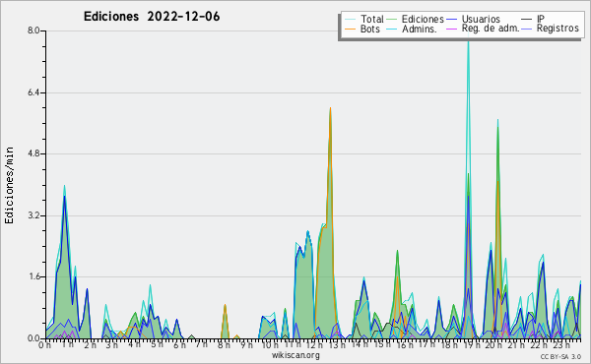
Task: Click the x-axis label '19 h'
Action: [471, 344]
